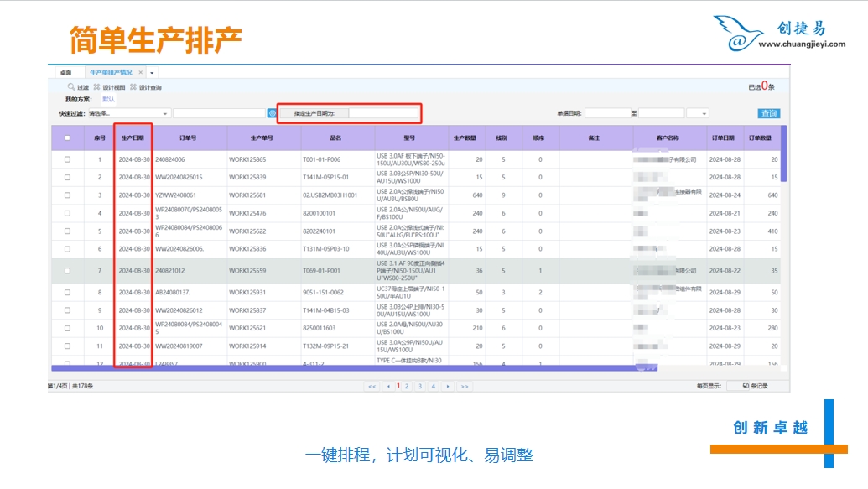
Task: Select the checkbox for row 7
Action: coord(67,271)
